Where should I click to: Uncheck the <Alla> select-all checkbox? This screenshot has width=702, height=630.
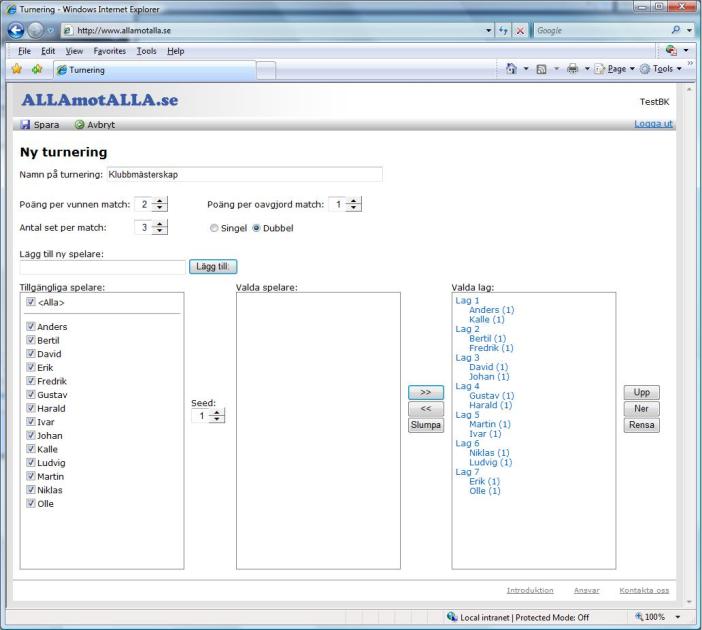pos(31,302)
